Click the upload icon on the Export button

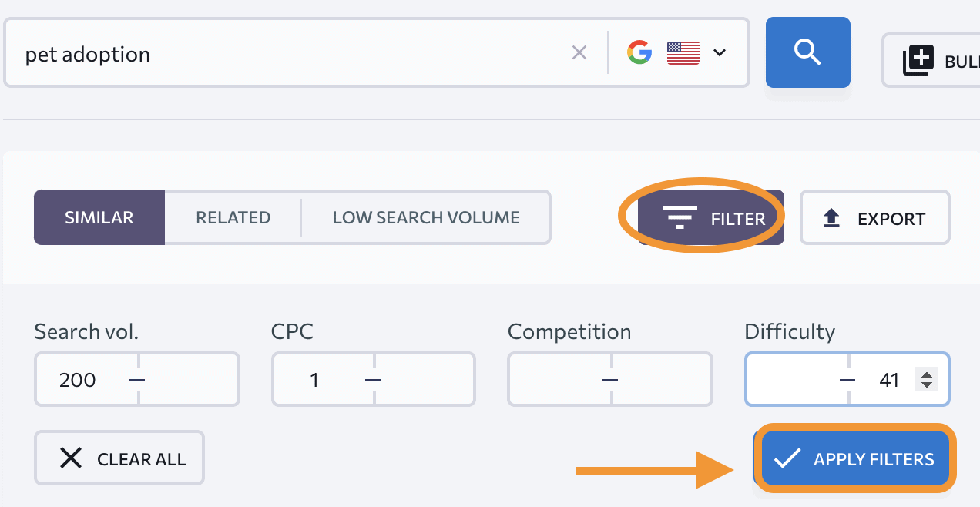coord(831,218)
